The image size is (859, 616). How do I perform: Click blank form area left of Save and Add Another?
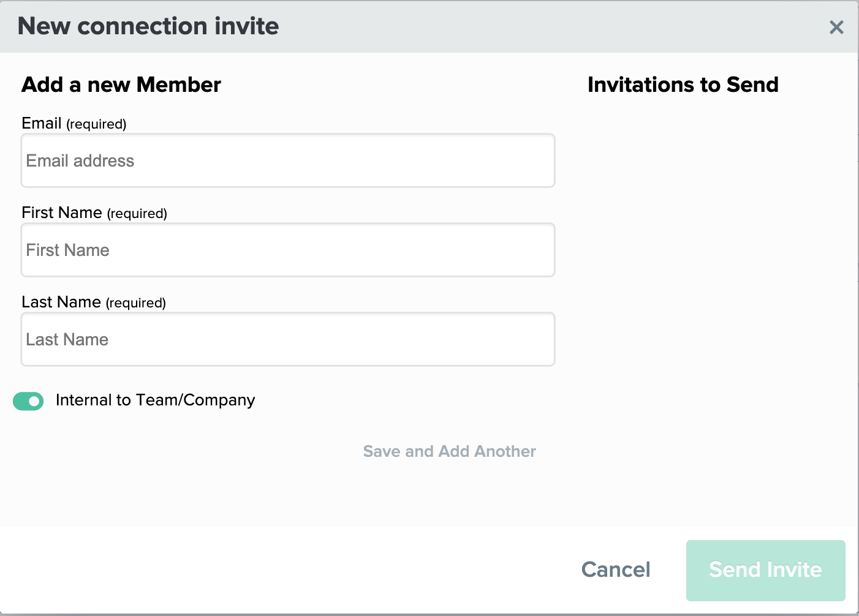click(184, 451)
